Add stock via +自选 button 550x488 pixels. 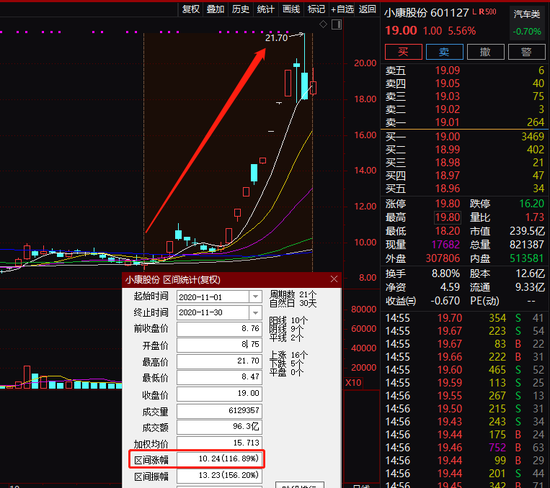342,9
